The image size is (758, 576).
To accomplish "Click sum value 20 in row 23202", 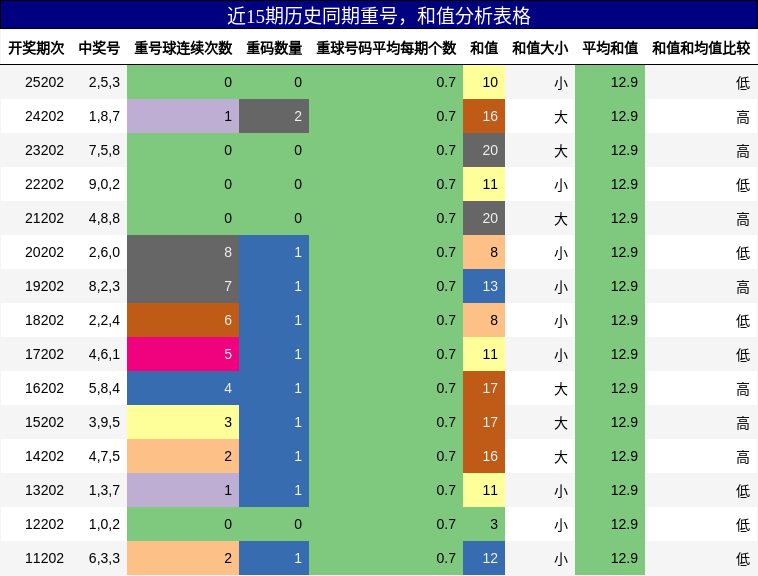I will pyautogui.click(x=484, y=150).
